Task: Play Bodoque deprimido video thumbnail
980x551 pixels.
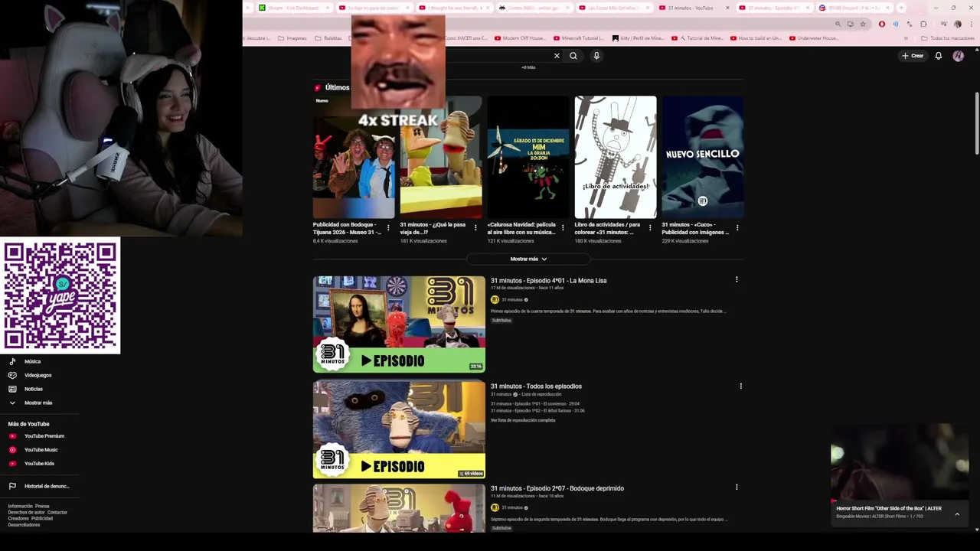Action: tap(399, 508)
